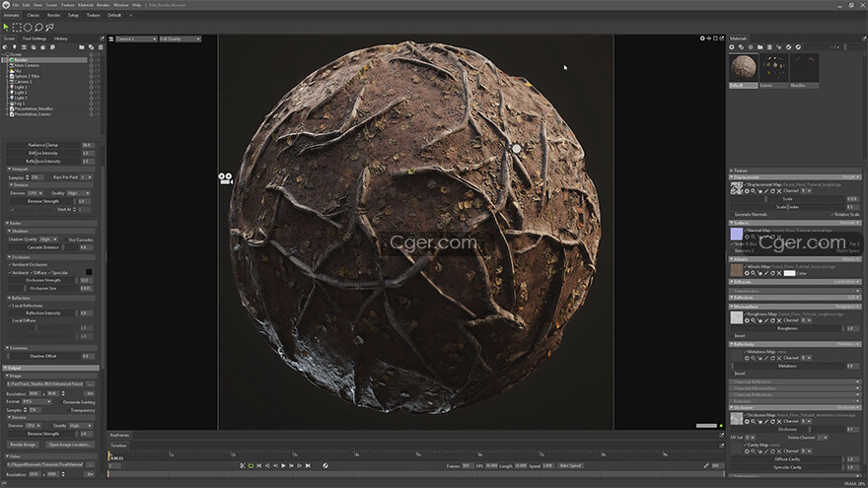
Task: Open the Full Quality dropdown
Action: pyautogui.click(x=180, y=38)
